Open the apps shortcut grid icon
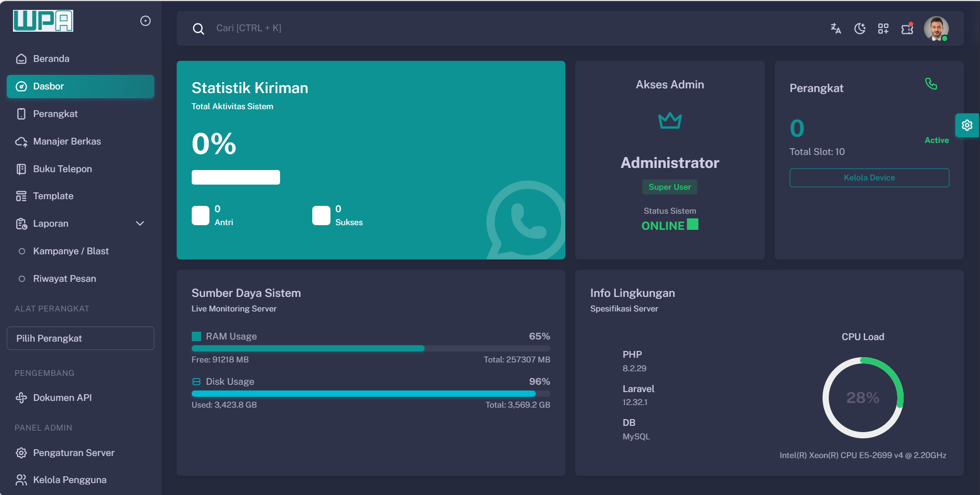This screenshot has width=980, height=495. pyautogui.click(x=883, y=29)
